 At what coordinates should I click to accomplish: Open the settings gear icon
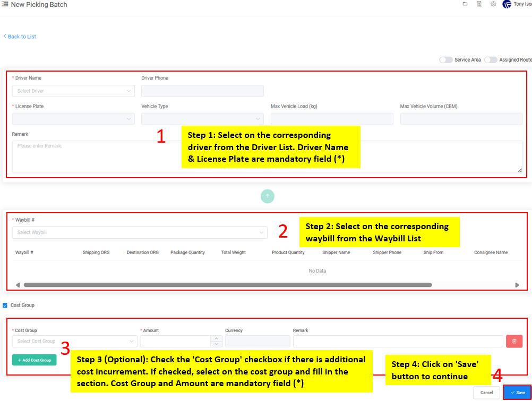(x=493, y=4)
